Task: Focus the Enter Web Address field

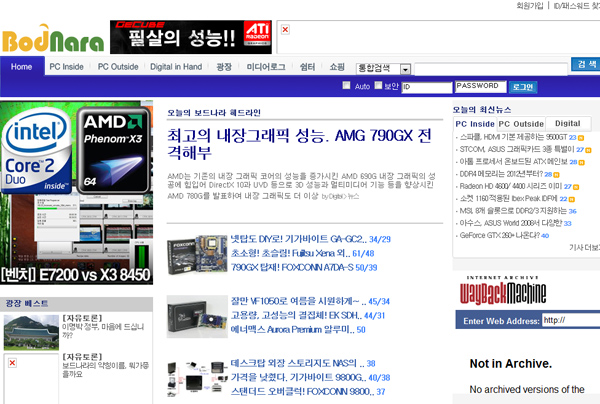Action: (x=571, y=320)
